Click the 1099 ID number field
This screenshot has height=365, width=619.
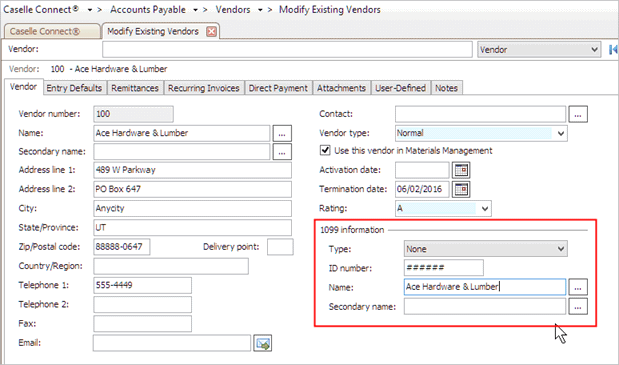pos(444,268)
